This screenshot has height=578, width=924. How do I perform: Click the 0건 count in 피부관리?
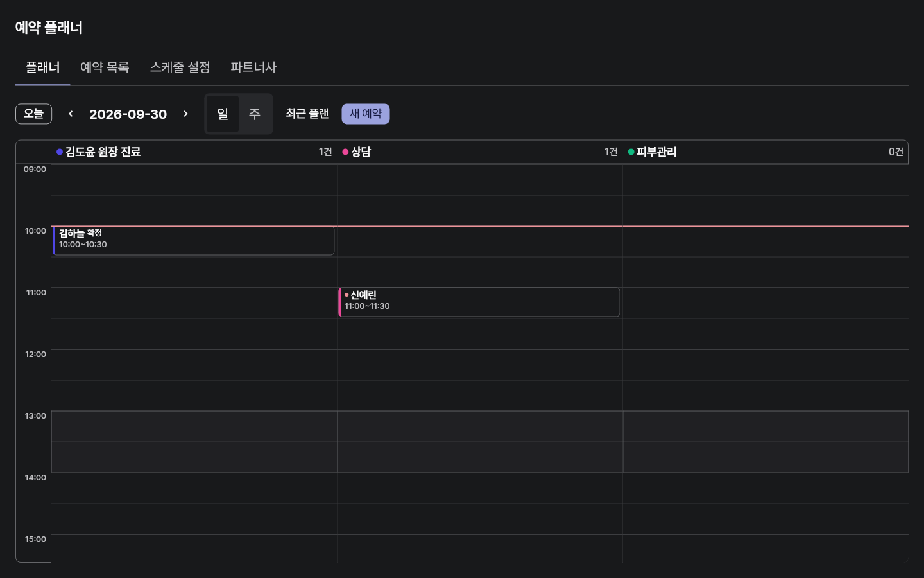tap(896, 152)
